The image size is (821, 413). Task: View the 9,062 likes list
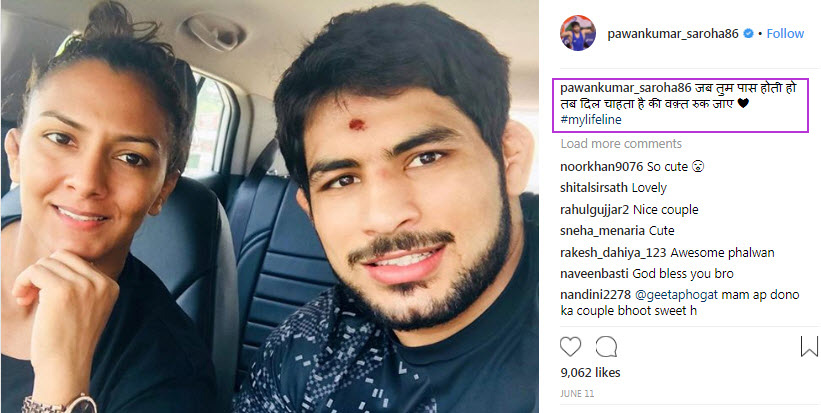[590, 373]
